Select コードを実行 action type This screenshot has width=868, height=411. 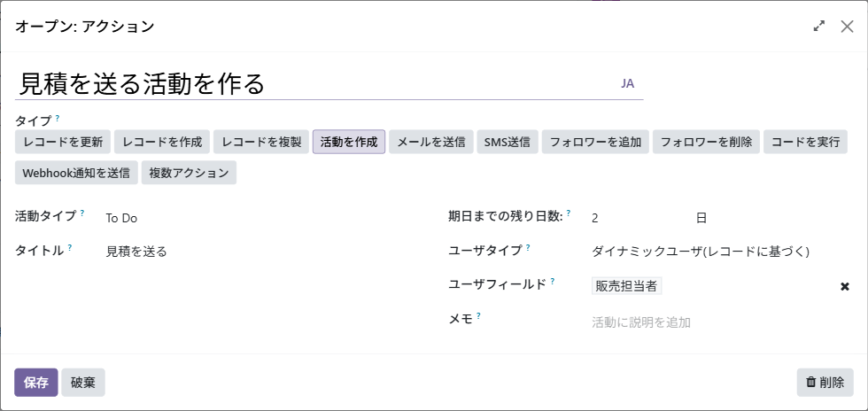[x=805, y=142]
